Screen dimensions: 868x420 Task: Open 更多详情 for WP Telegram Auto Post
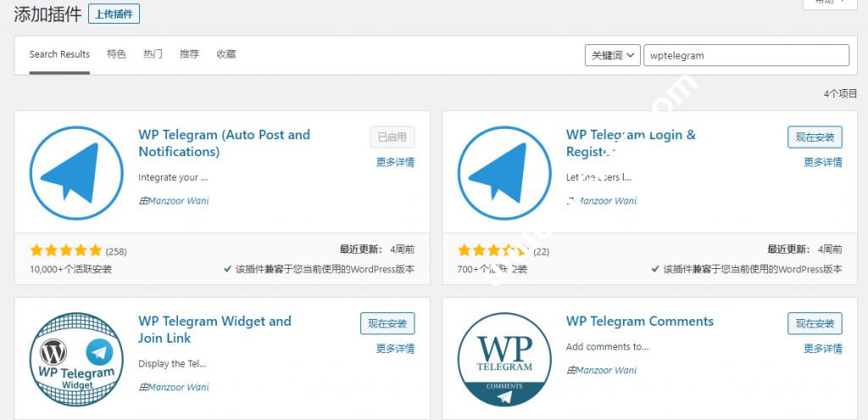tap(395, 162)
